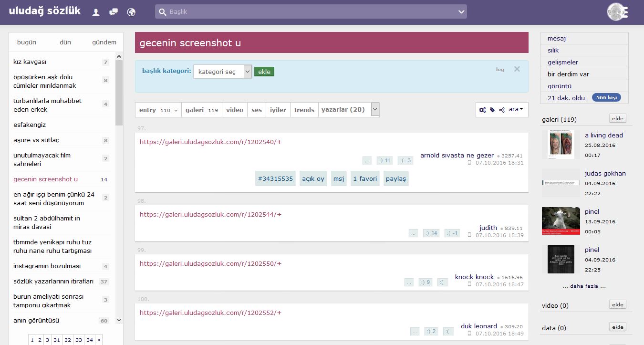Open the gears settings icon above entries

point(483,110)
